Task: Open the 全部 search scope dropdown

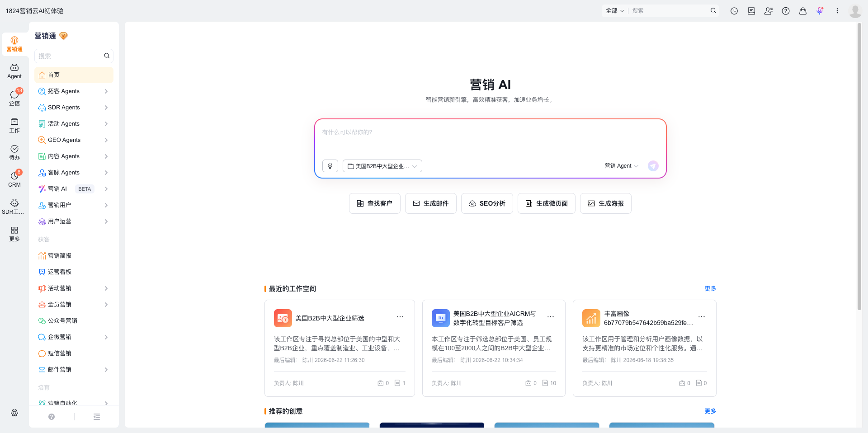Action: 615,11
